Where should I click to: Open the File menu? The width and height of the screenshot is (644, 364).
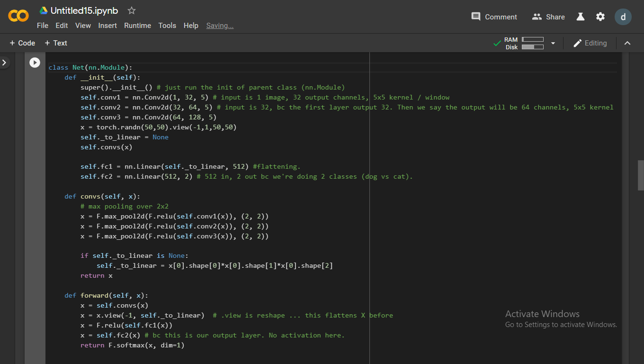[x=43, y=26]
